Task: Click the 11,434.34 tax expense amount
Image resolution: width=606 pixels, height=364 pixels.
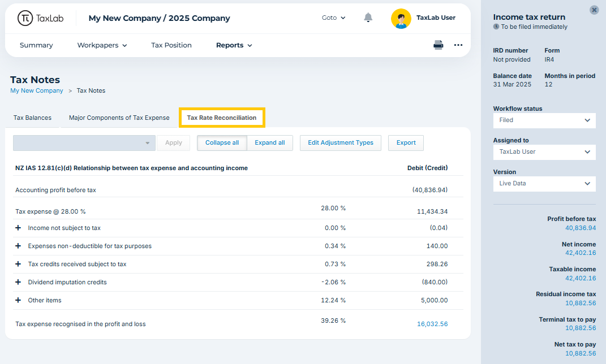Action: (x=432, y=211)
